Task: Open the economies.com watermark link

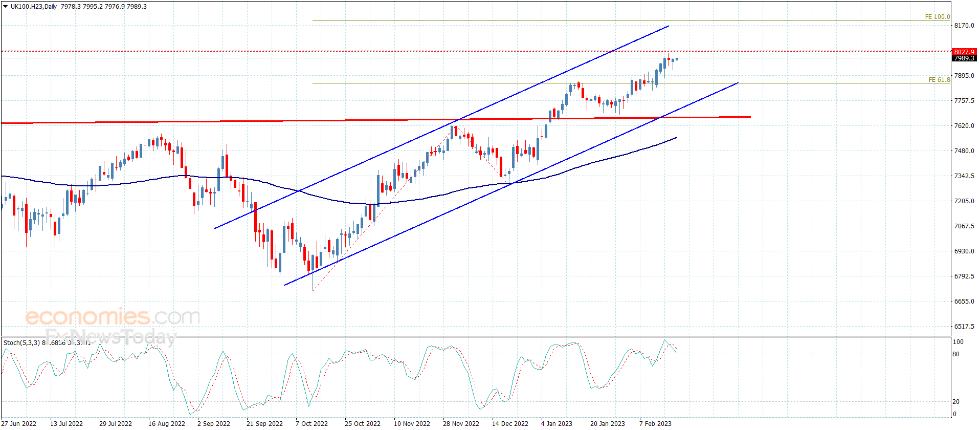Action: [x=113, y=317]
